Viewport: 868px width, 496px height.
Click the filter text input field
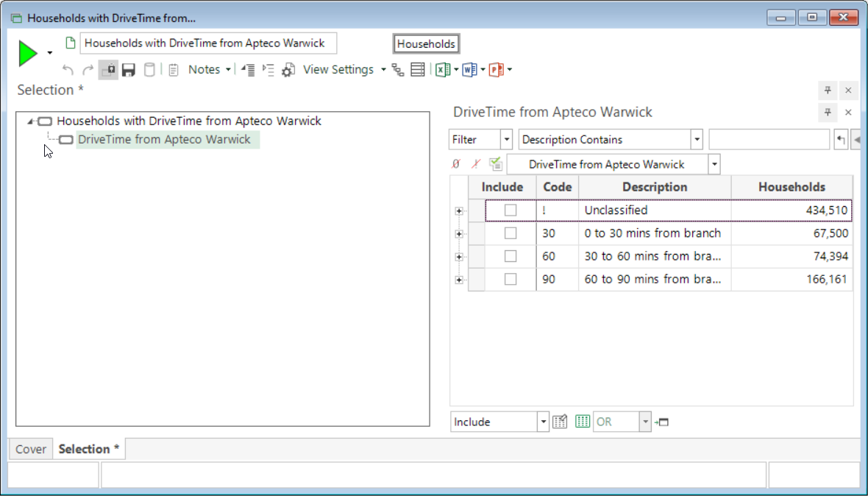point(769,140)
